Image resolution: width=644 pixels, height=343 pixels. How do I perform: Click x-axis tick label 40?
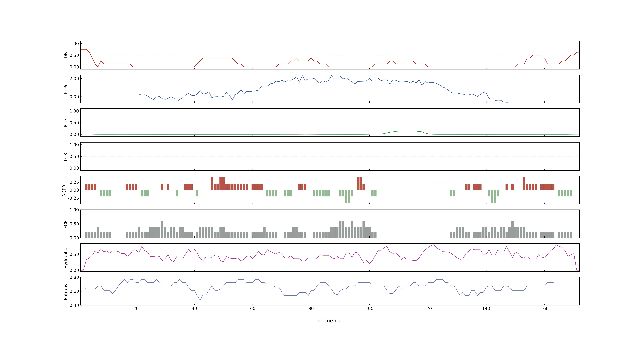(x=194, y=308)
